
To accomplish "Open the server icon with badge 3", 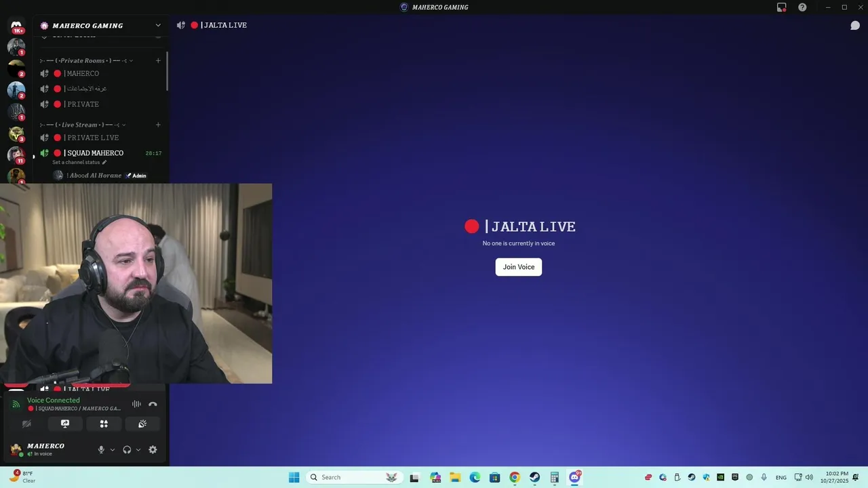I will [x=16, y=134].
